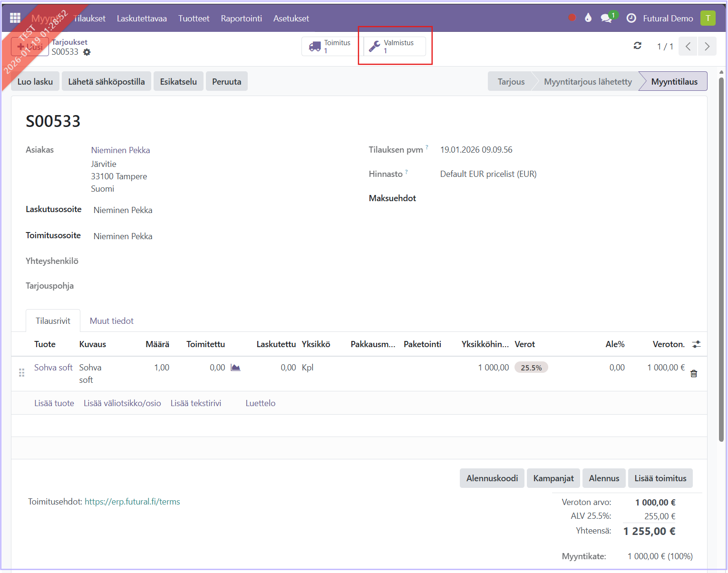Click the gear icon next to S00533
Screen dimensions: 728x573
(87, 52)
